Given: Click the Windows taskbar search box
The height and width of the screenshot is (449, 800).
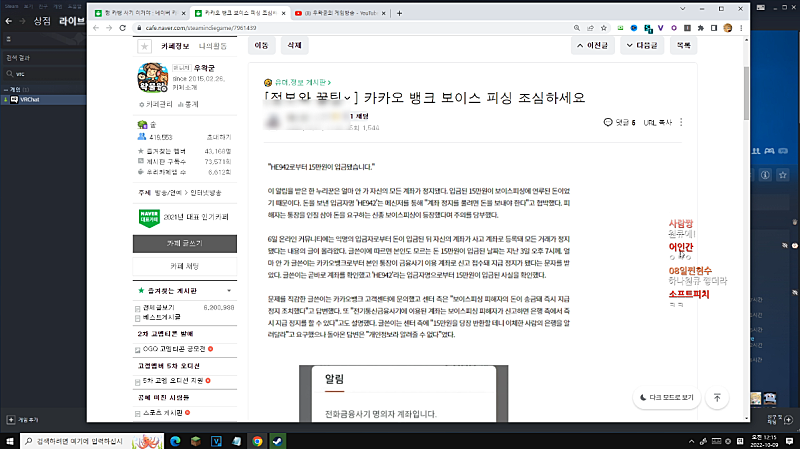Looking at the screenshot, I should (92, 441).
